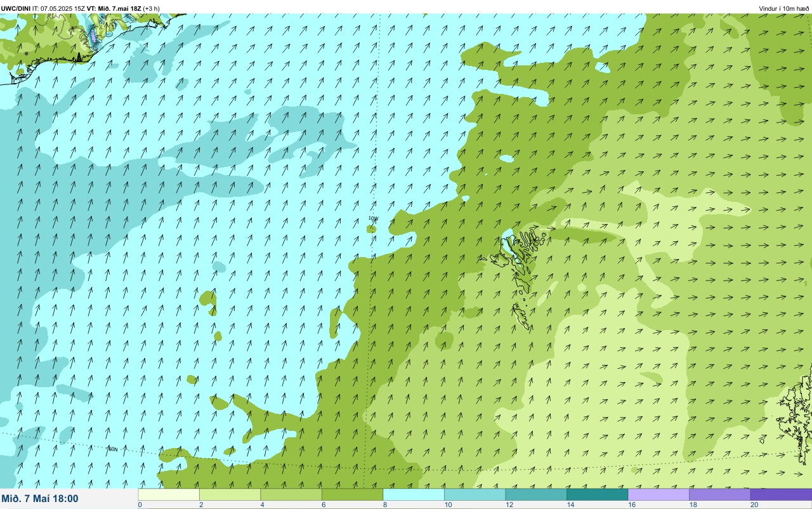The width and height of the screenshot is (812, 509).
Task: Click the '60N' latitude label on the map
Action: [113, 449]
